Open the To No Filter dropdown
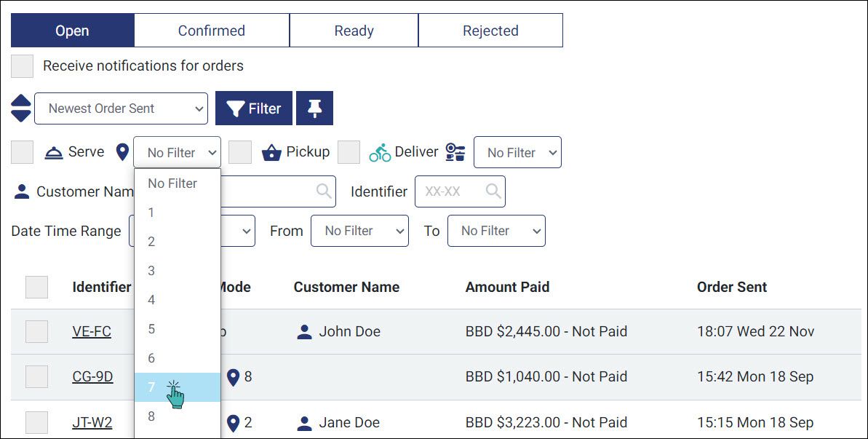The height and width of the screenshot is (439, 868). [x=496, y=231]
